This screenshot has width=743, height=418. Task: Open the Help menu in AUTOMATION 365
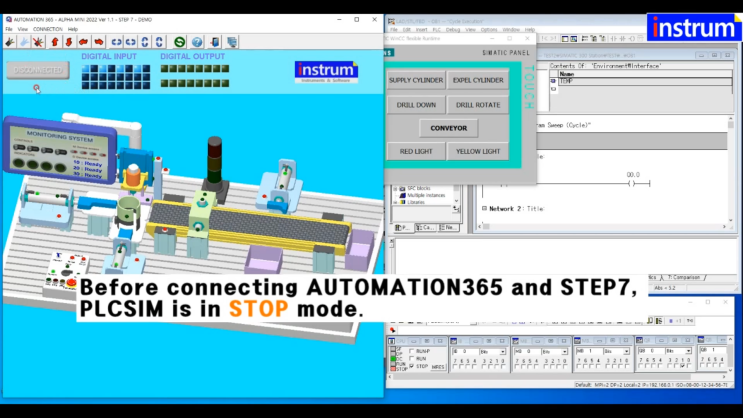73,29
